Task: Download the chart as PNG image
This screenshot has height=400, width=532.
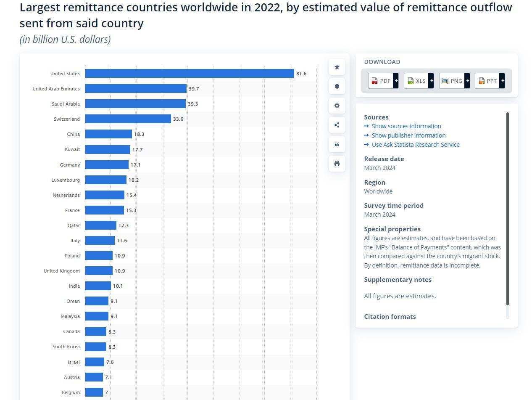Action: coord(452,81)
